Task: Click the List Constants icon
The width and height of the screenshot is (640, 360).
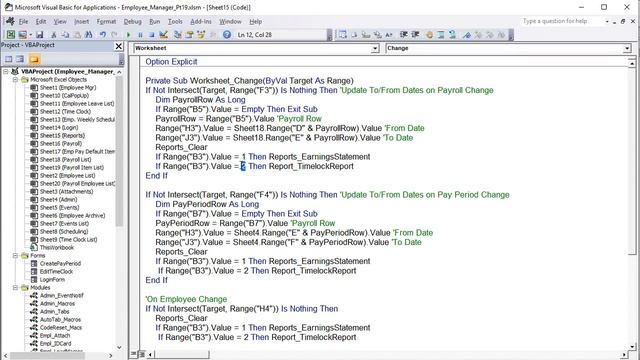Action: click(x=354, y=35)
